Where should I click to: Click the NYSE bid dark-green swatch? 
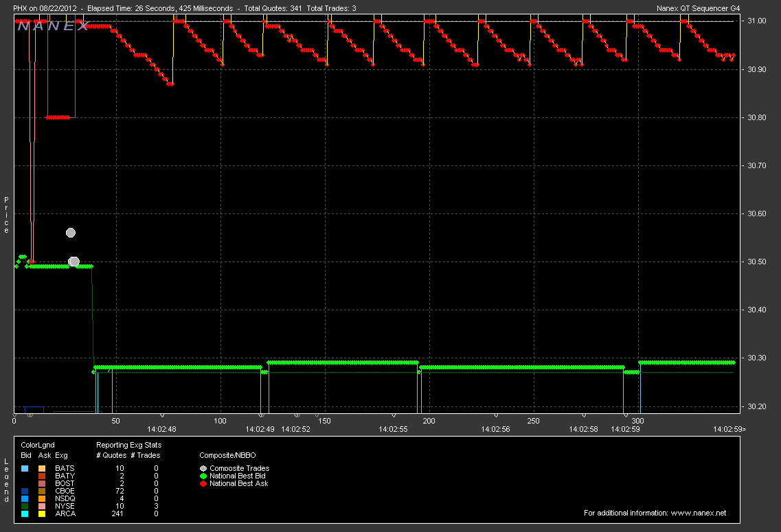[25, 506]
